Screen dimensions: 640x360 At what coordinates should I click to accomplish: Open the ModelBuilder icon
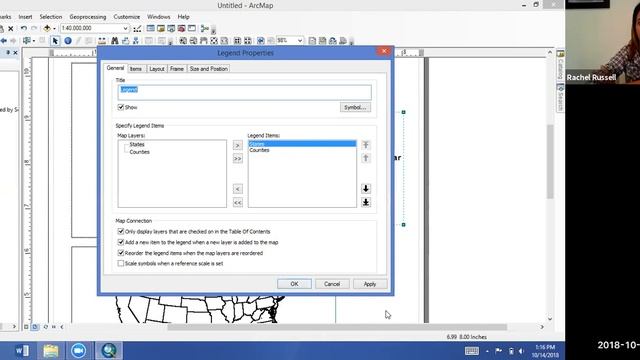(204, 29)
